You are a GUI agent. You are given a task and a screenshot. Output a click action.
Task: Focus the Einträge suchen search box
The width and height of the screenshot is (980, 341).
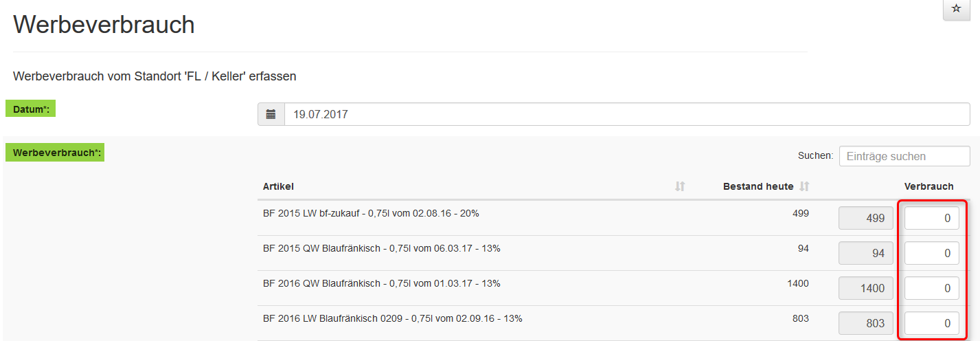pyautogui.click(x=904, y=157)
